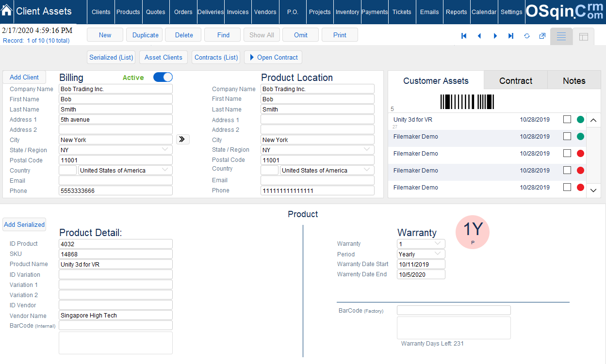The height and width of the screenshot is (364, 606).
Task: Open the Calendar menu
Action: 484,12
